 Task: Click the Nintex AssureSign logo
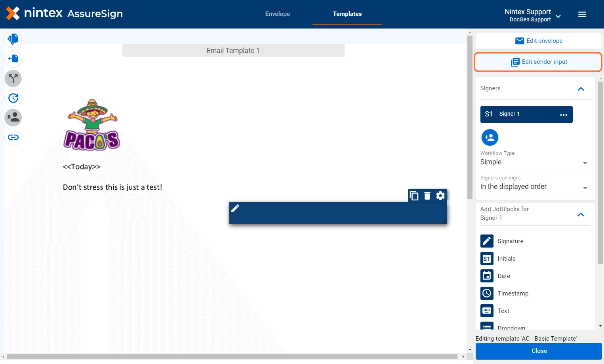click(x=64, y=13)
